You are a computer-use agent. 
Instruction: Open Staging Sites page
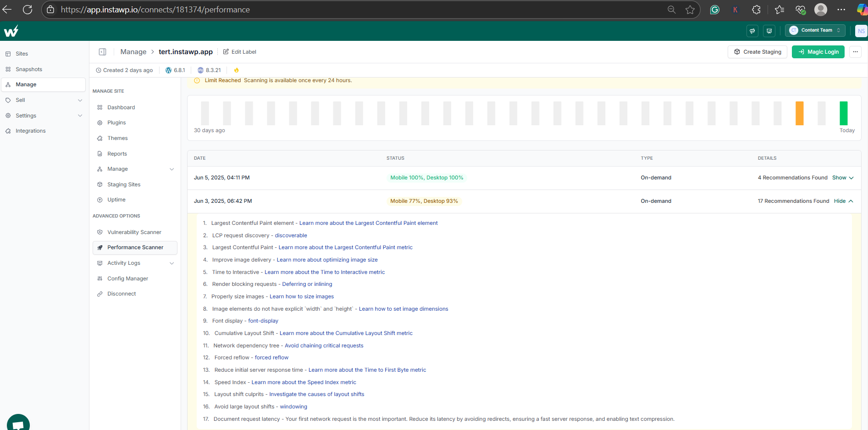[124, 184]
